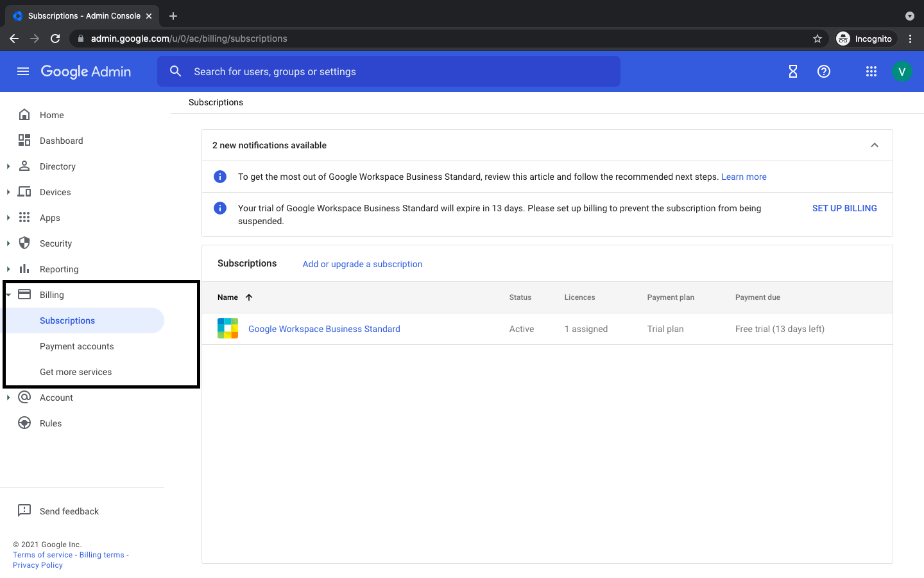Click the Incognito profile icon

pos(843,39)
